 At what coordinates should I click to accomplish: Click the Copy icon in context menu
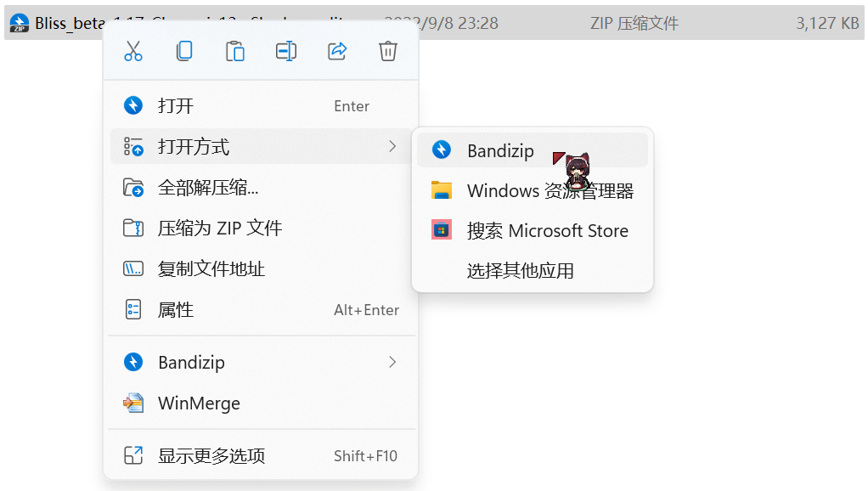click(183, 51)
